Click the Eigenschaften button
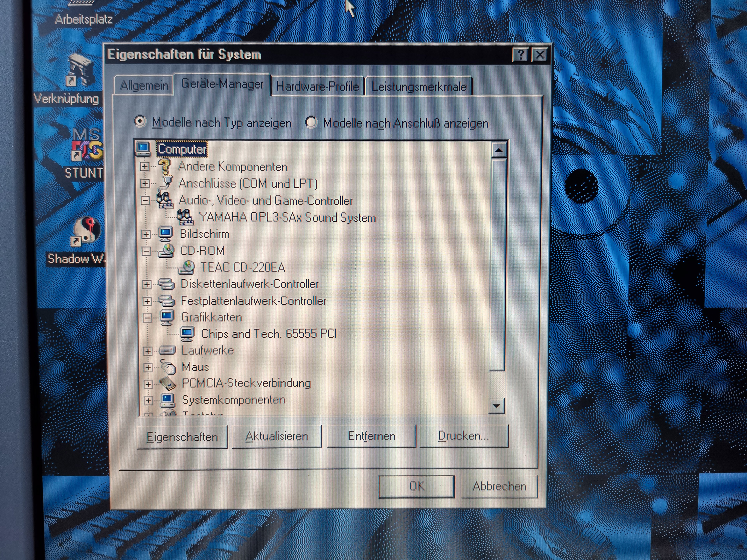Viewport: 747px width, 560px height. pos(182,437)
